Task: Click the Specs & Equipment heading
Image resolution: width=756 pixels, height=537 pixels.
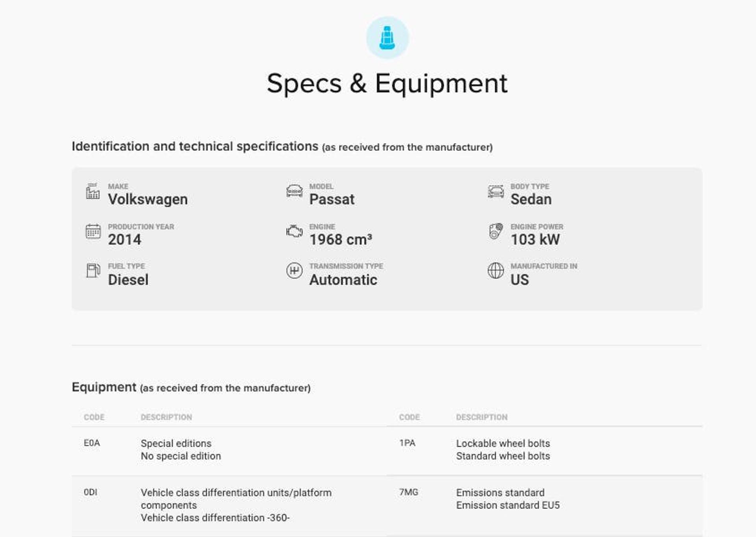Action: click(387, 84)
